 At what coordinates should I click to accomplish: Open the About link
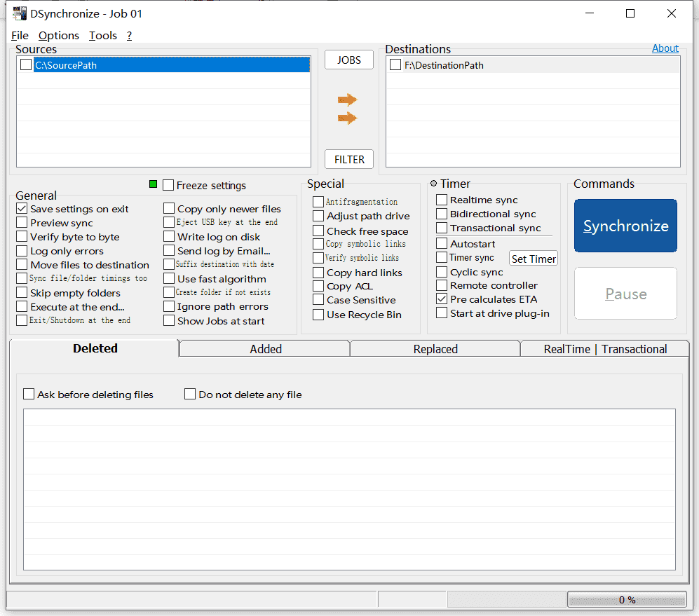665,48
